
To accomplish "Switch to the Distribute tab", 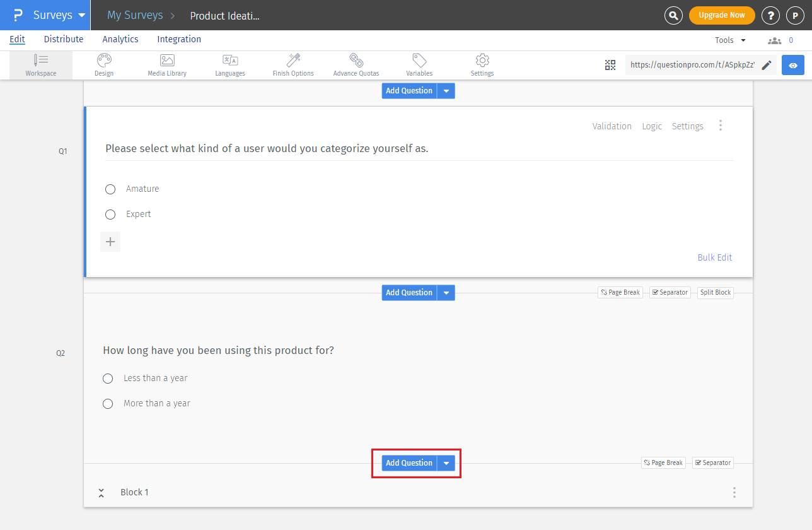I will tap(64, 39).
